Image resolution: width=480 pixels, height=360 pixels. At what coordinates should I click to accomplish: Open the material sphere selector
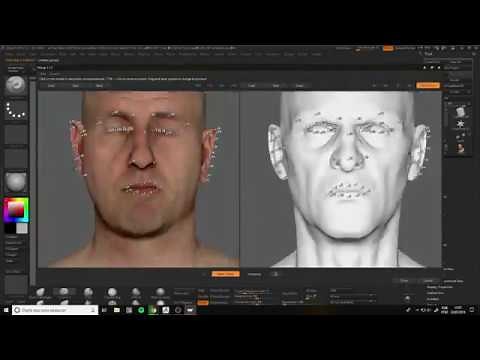click(x=16, y=182)
